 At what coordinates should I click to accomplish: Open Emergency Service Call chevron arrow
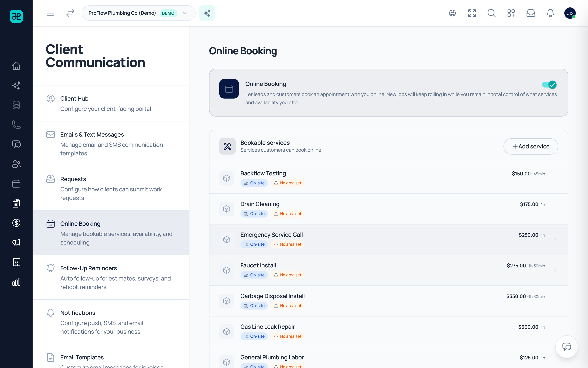pyautogui.click(x=555, y=240)
